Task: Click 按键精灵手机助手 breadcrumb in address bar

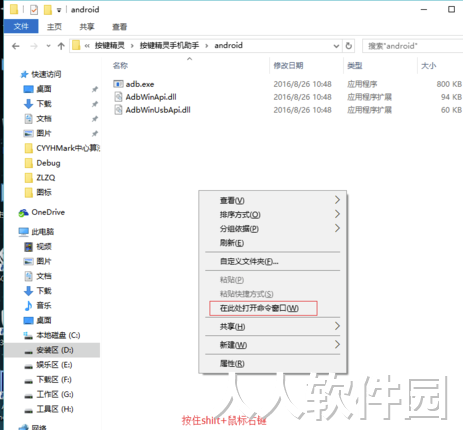Action: [169, 45]
